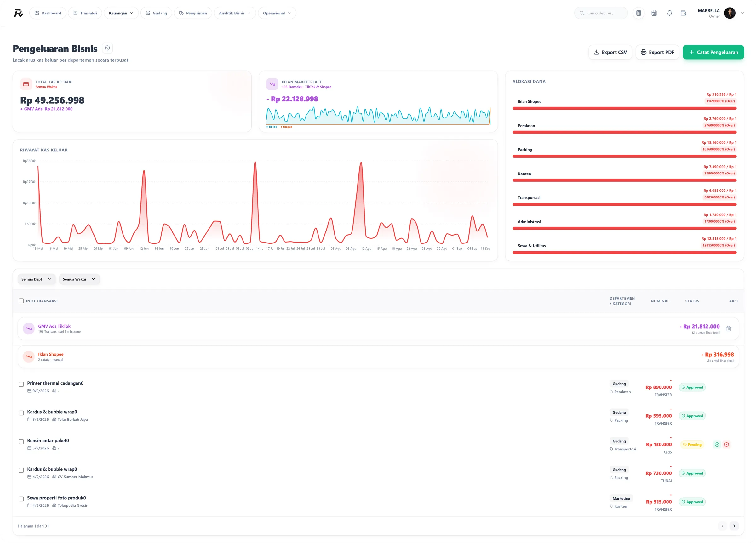Open the Gudang nav item
Image resolution: width=756 pixels, height=543 pixels.
tap(156, 13)
